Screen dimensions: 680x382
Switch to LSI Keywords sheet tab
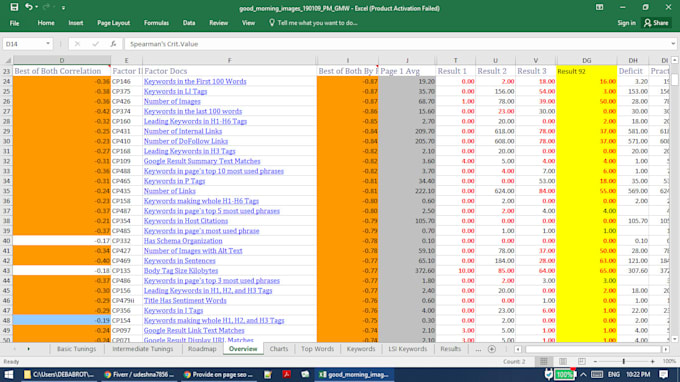pyautogui.click(x=408, y=349)
